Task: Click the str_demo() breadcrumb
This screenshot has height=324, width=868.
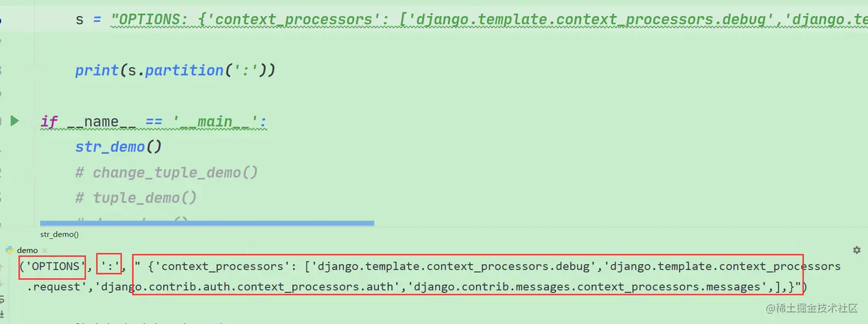Action: 59,234
